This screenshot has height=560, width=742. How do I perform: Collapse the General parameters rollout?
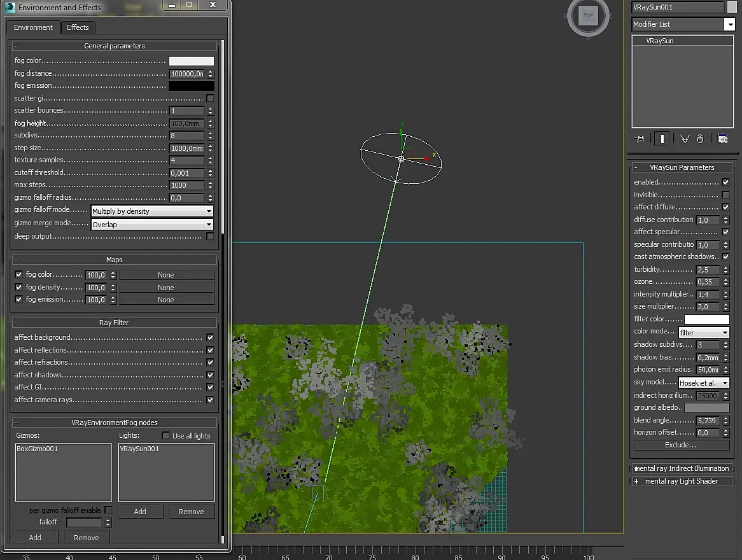115,46
